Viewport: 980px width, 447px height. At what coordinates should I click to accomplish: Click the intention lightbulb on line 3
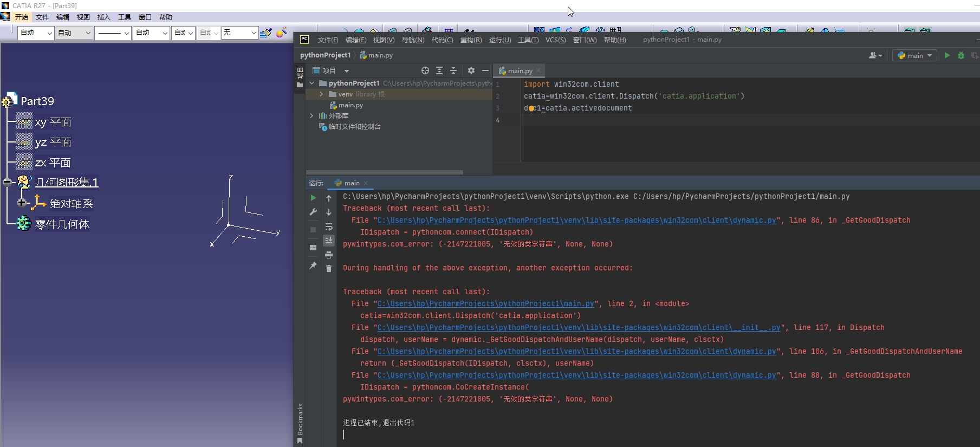[x=531, y=109]
